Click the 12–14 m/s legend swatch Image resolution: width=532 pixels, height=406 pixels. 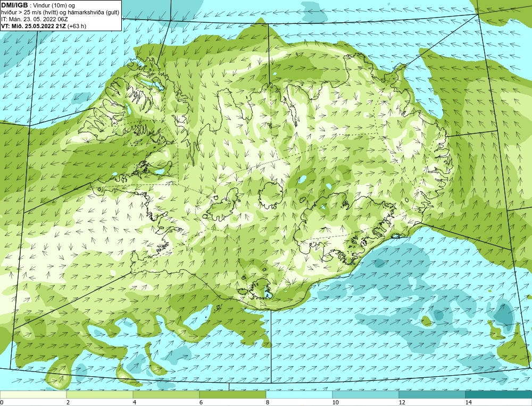coord(432,394)
